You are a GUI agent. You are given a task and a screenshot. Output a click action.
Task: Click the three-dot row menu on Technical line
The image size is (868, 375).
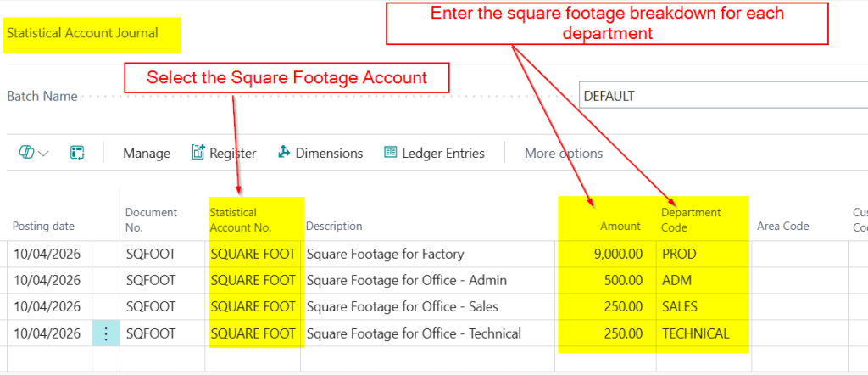[106, 333]
